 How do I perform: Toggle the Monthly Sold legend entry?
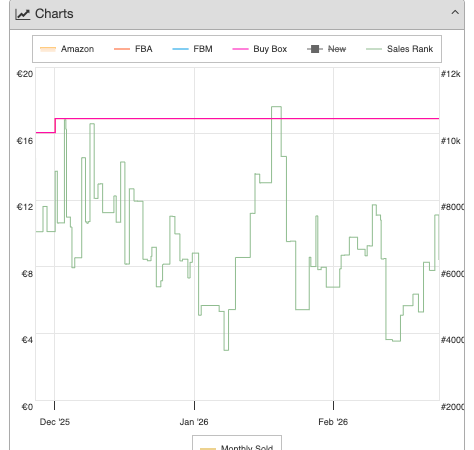(x=237, y=447)
